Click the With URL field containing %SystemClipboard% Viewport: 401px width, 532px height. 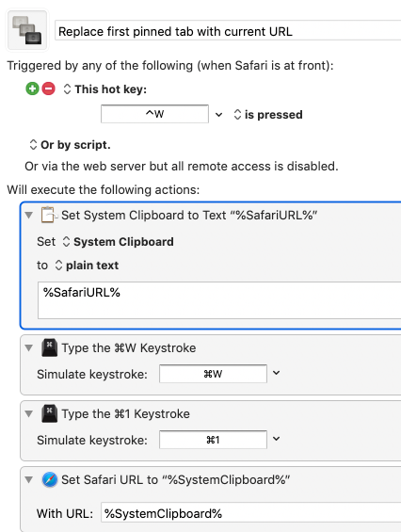pyautogui.click(x=251, y=513)
